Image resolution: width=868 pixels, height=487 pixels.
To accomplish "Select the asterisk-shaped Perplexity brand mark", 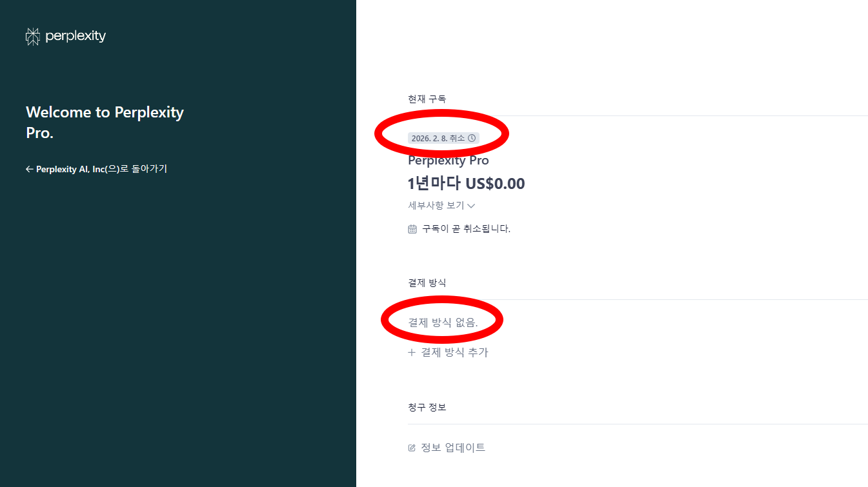I will [x=32, y=36].
